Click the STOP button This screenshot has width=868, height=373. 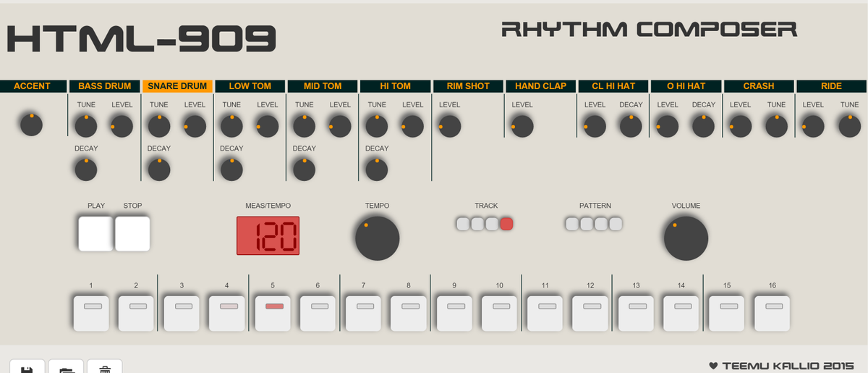[132, 233]
